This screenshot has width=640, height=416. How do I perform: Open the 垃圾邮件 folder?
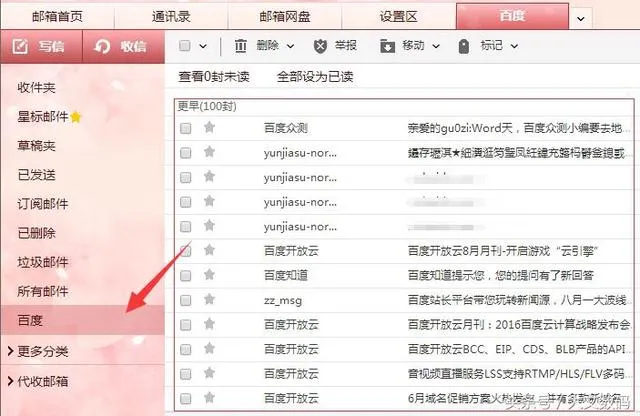(x=42, y=262)
